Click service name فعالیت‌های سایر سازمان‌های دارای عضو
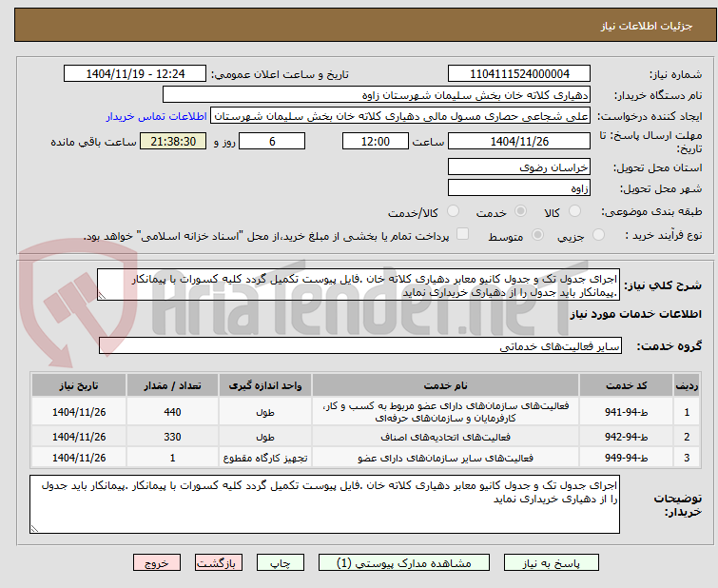The height and width of the screenshot is (588, 718). tap(446, 458)
